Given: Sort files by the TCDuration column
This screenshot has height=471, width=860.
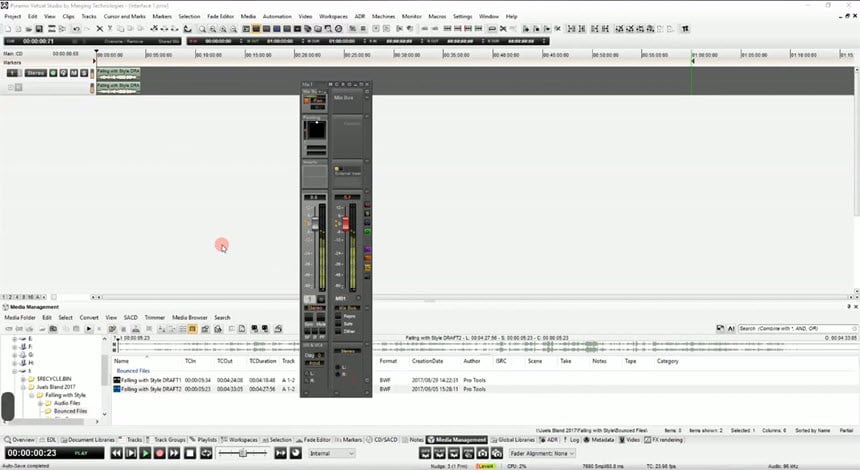Looking at the screenshot, I should pos(263,361).
